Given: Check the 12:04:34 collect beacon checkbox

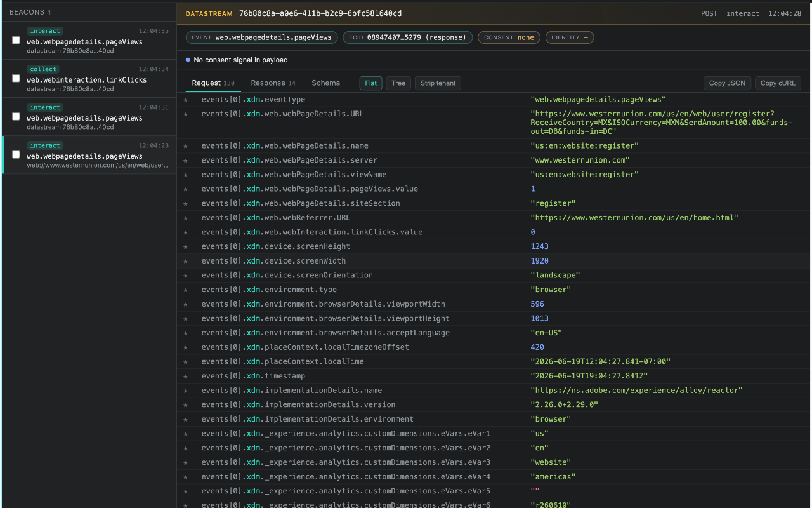Looking at the screenshot, I should [x=16, y=78].
